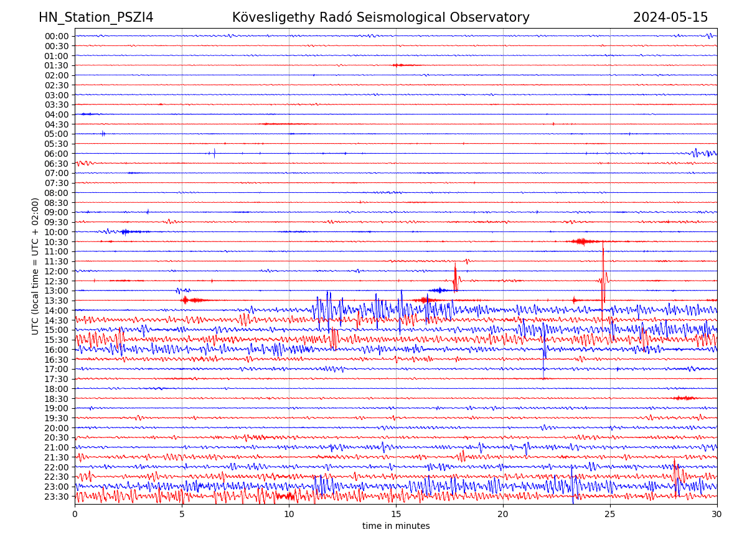Select the 23:30 row time label

tap(56, 497)
